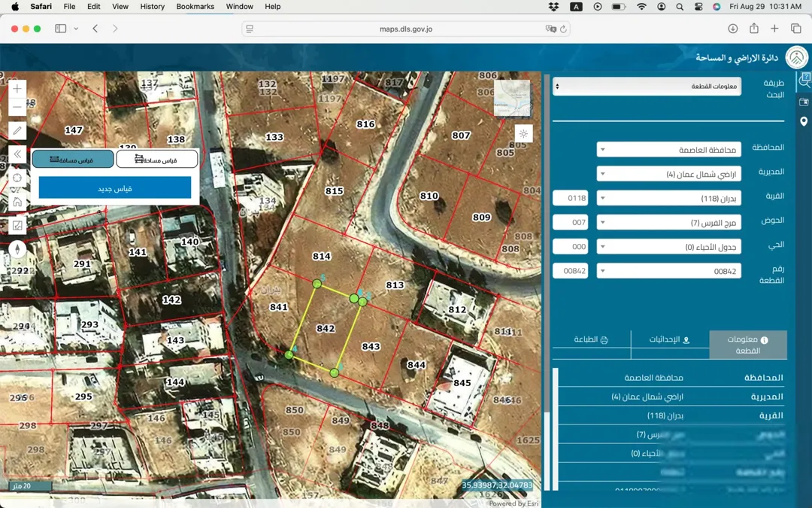
Task: Go to the map home extent
Action: pyautogui.click(x=17, y=202)
